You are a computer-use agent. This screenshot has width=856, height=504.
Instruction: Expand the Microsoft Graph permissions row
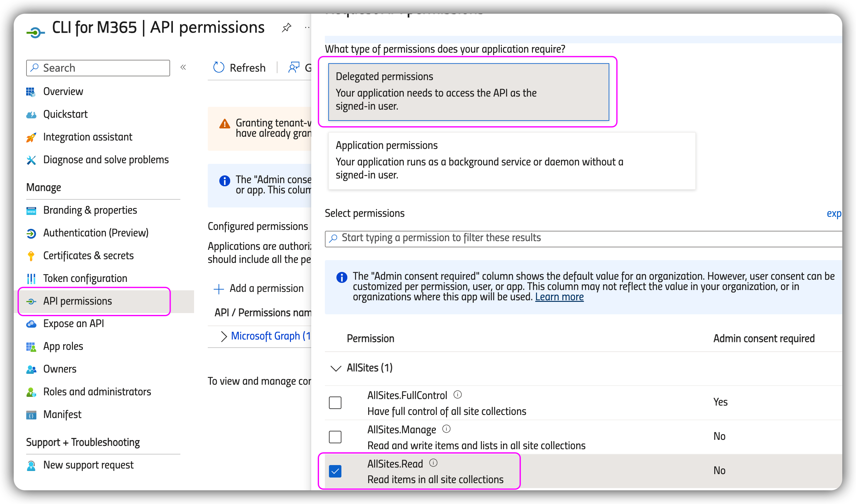click(224, 336)
